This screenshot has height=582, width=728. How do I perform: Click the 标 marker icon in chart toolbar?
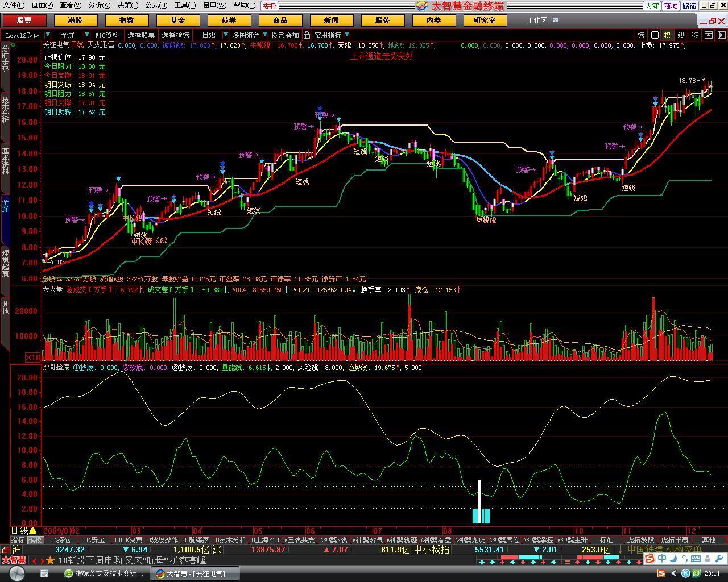641,35
